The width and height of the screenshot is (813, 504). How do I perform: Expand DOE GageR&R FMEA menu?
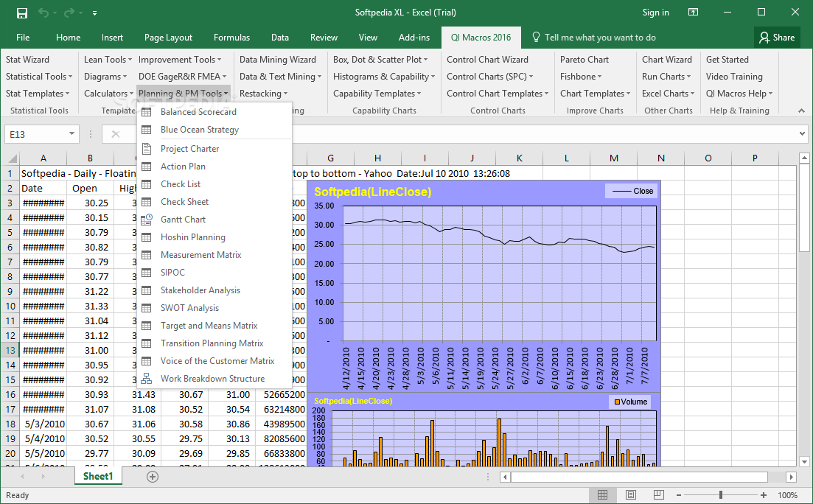coord(183,77)
